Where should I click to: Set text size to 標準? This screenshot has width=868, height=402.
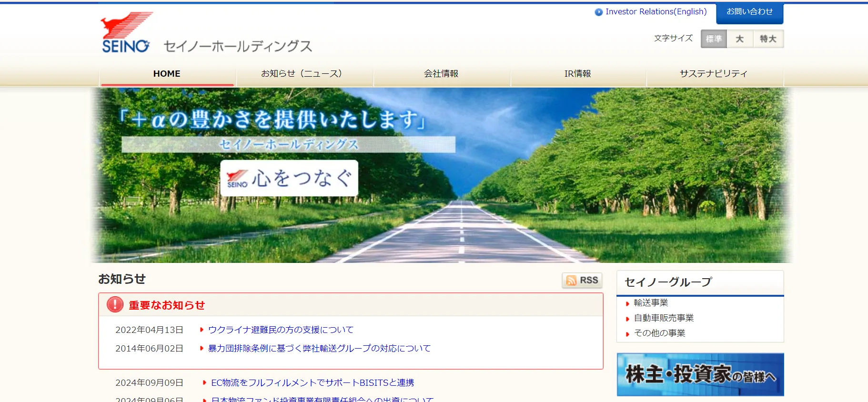coord(714,39)
